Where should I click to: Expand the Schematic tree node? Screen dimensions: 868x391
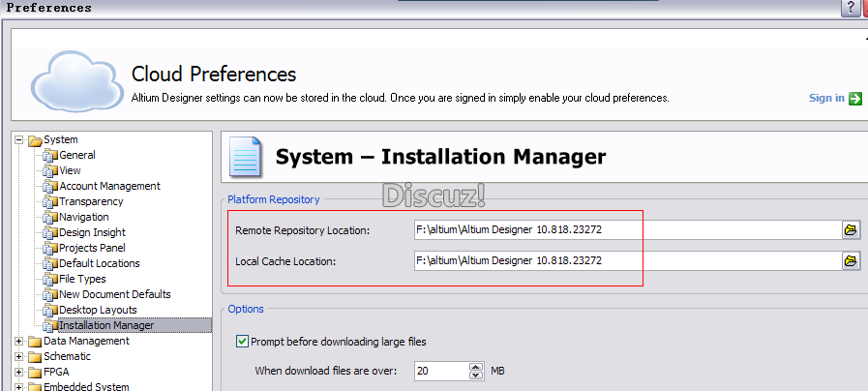19,356
